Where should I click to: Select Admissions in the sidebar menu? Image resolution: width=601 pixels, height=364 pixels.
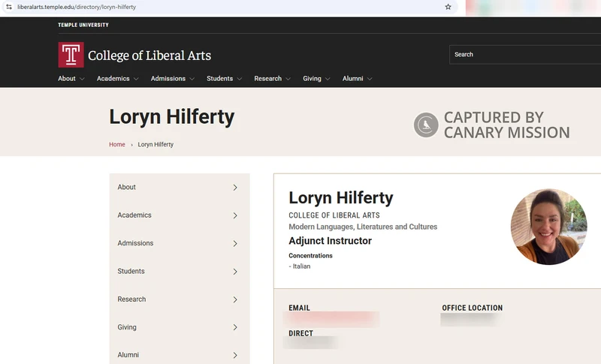(x=135, y=243)
